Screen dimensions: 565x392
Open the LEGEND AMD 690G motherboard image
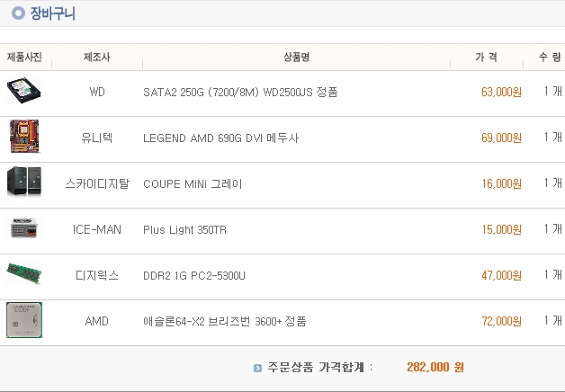24,137
